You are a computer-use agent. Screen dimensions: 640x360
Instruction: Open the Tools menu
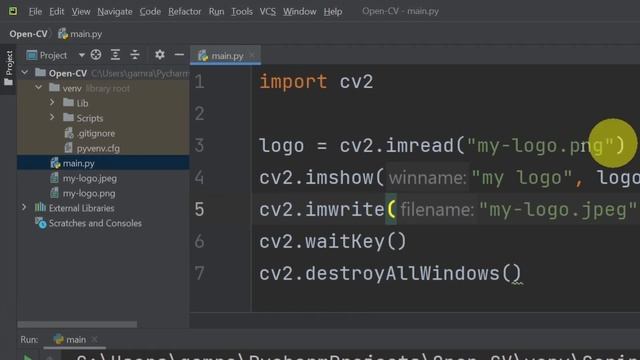(242, 11)
